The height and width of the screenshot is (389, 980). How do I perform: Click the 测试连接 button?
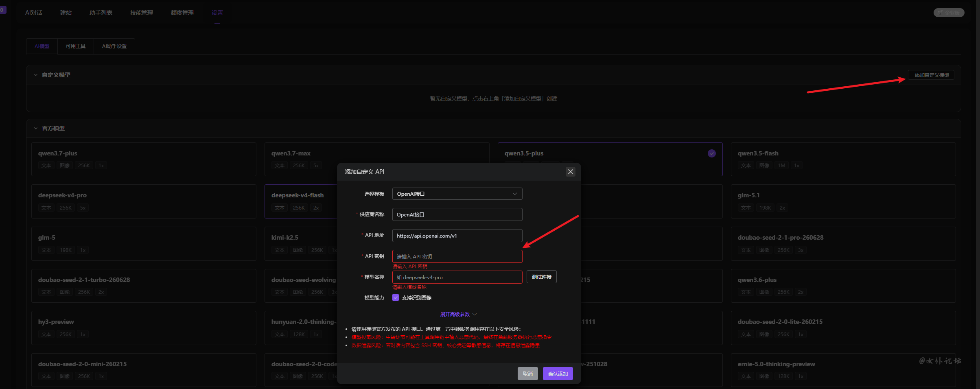click(x=541, y=277)
